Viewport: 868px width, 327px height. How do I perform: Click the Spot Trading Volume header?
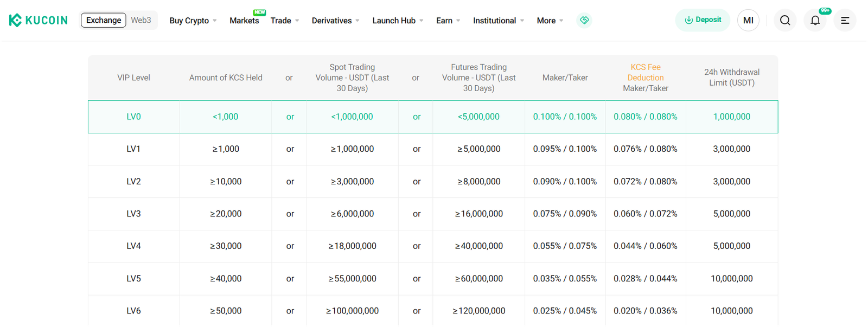coord(352,78)
